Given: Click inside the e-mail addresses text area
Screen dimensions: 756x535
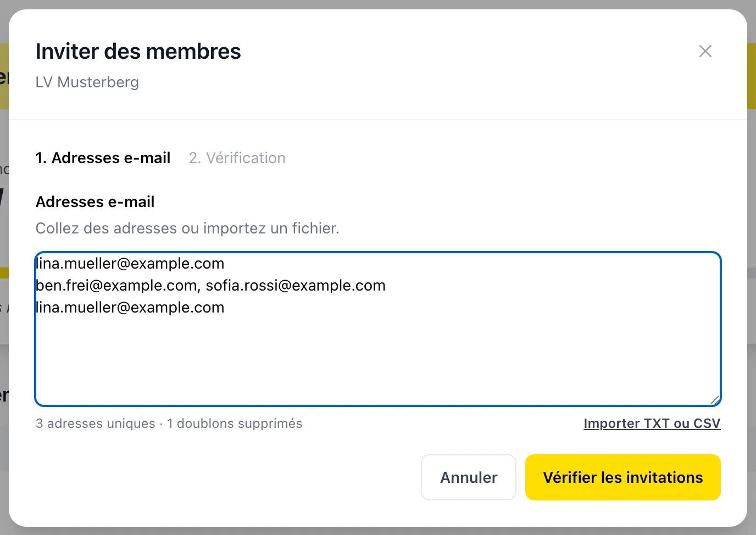Looking at the screenshot, I should click(378, 329).
